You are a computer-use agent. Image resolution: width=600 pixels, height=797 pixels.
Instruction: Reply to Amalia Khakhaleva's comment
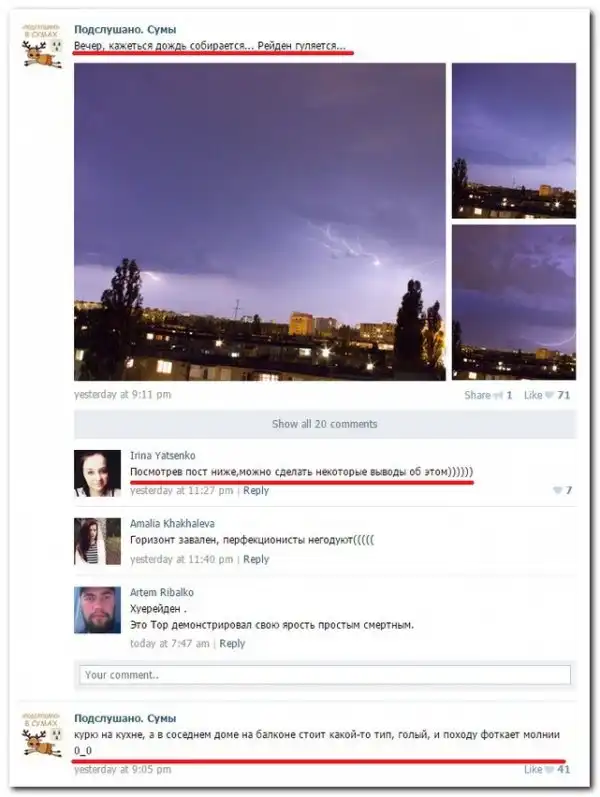coord(256,559)
